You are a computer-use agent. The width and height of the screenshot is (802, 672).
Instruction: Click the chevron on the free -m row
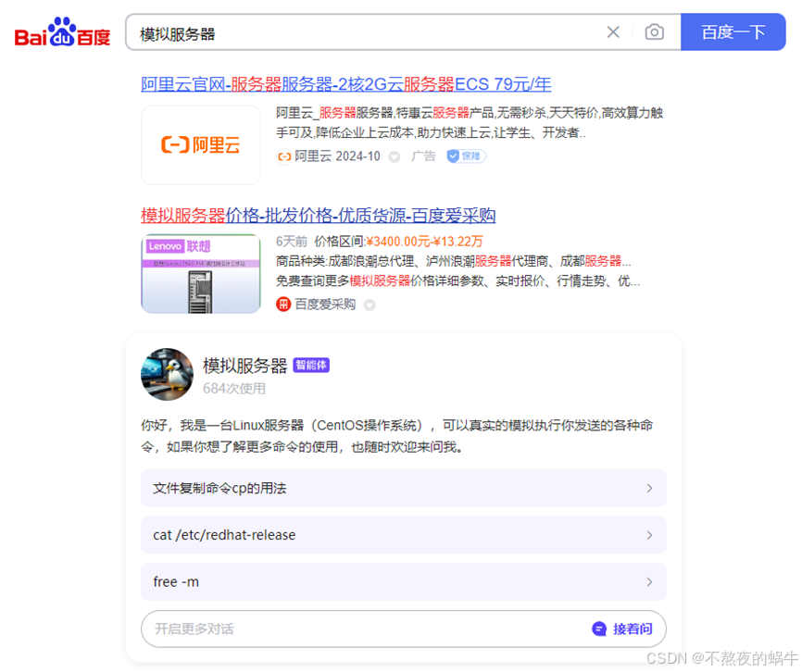pyautogui.click(x=649, y=582)
